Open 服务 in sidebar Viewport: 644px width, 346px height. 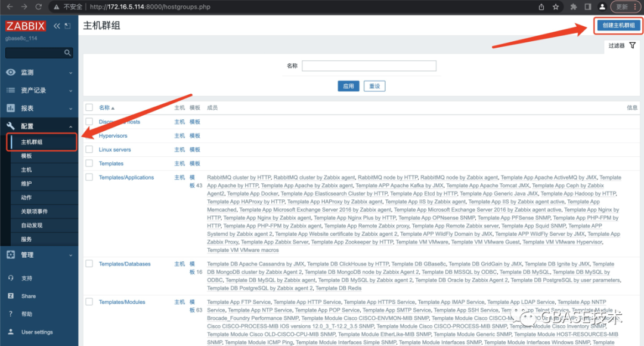(x=26, y=239)
